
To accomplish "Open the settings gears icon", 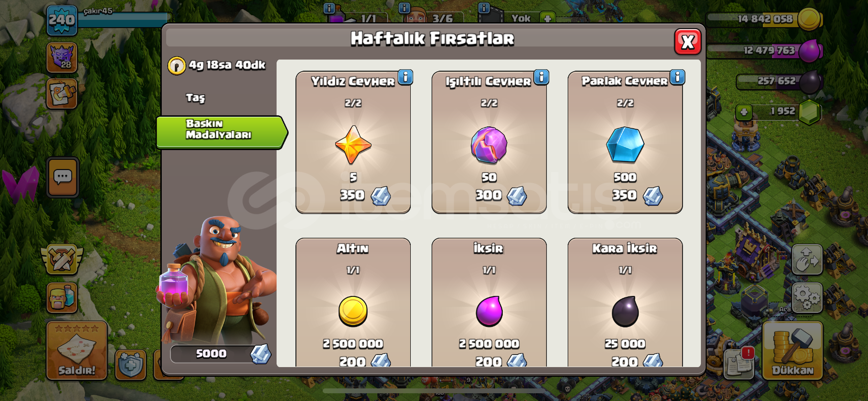I will tap(806, 298).
